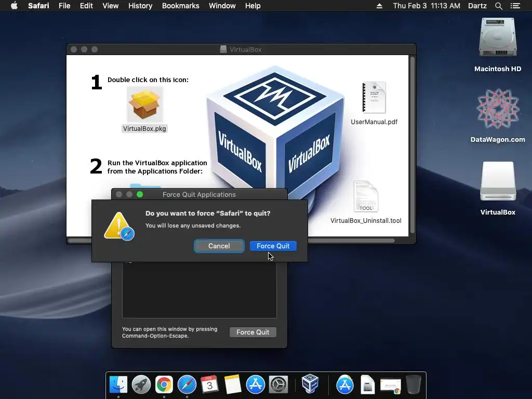Open the Bookmarks menu

(x=180, y=6)
